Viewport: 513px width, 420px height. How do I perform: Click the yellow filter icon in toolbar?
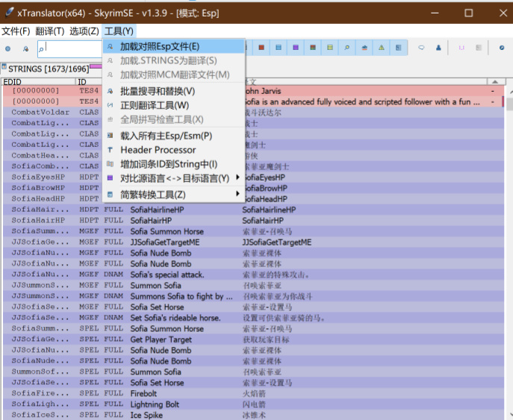pyautogui.click(x=330, y=48)
